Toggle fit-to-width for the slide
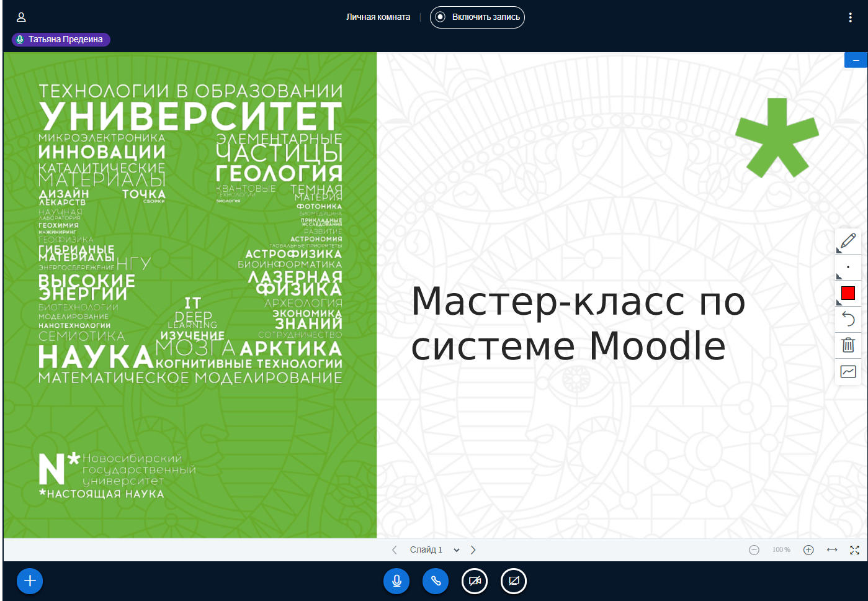 coord(832,550)
